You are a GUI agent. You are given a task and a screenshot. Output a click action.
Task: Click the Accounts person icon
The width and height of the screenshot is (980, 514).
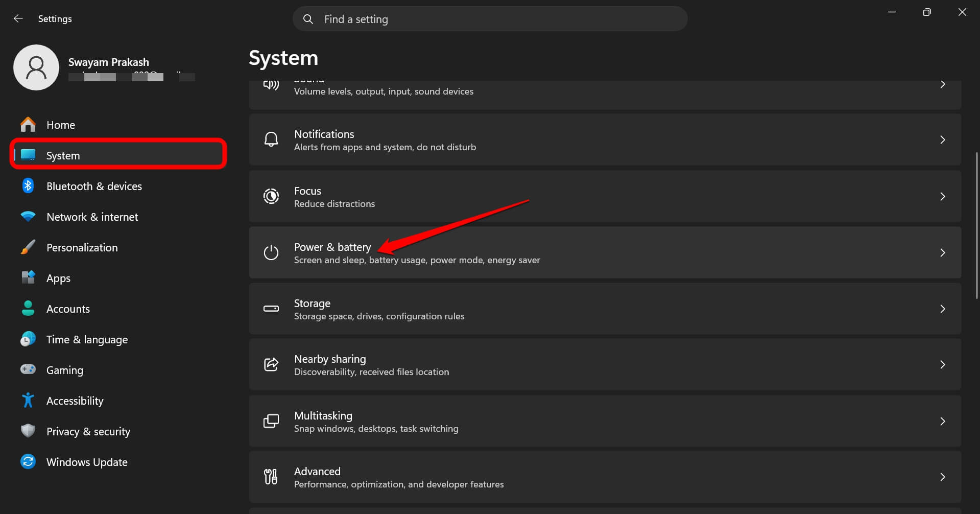(28, 308)
